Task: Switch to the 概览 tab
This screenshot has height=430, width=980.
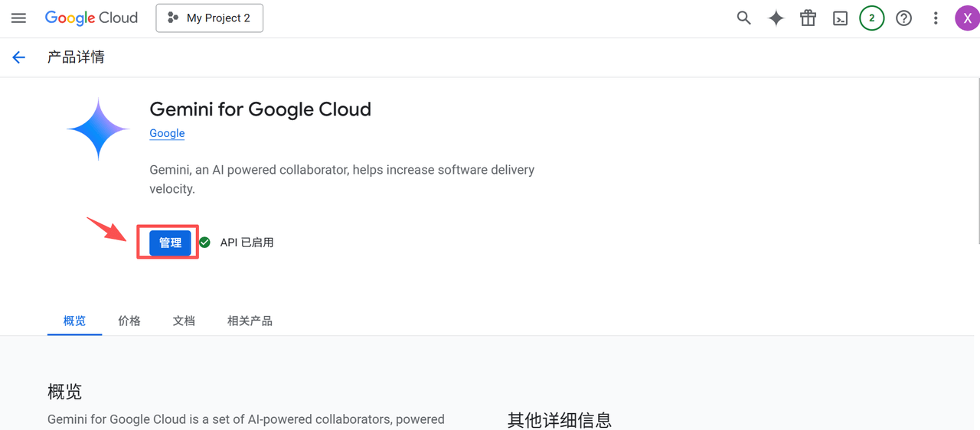Action: (x=74, y=321)
